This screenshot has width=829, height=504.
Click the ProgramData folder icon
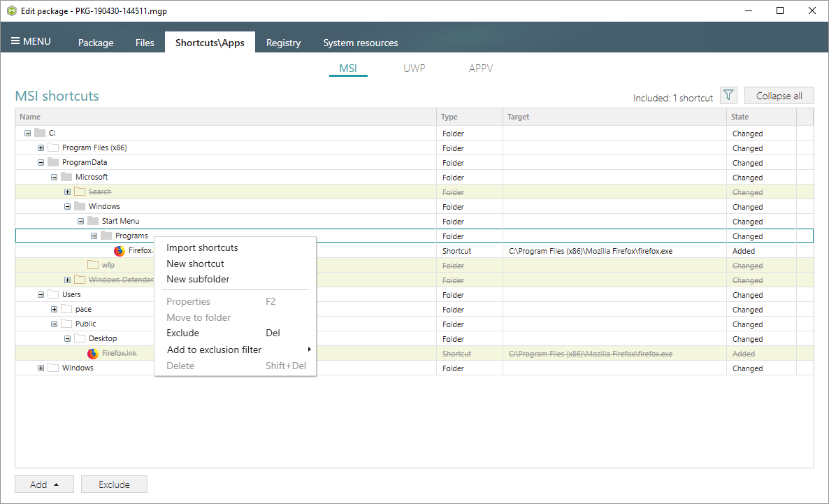pyautogui.click(x=53, y=162)
